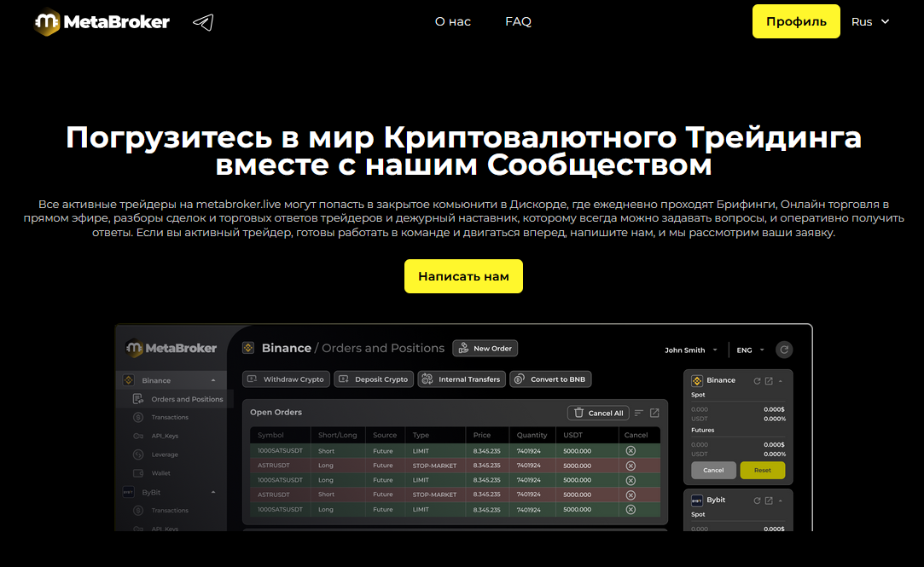Click the Wallet icon in sidebar
This screenshot has height=567, width=924.
[x=138, y=473]
